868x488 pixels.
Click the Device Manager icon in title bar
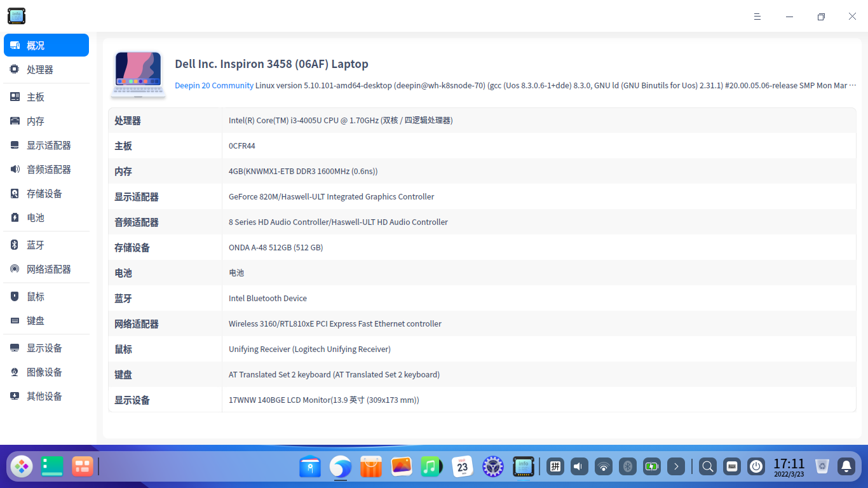17,16
